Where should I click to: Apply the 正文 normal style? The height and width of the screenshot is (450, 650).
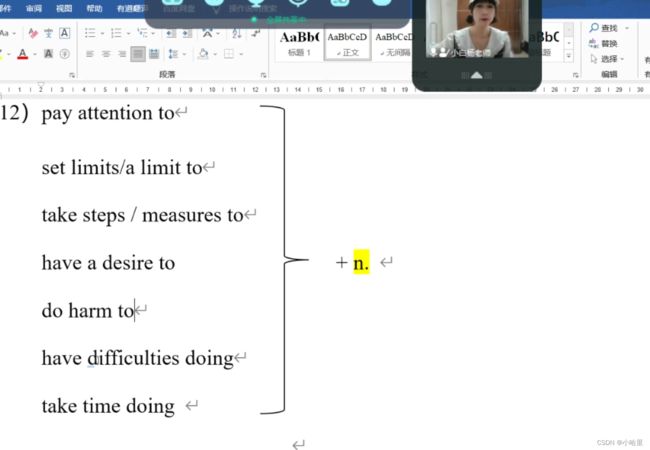[347, 44]
